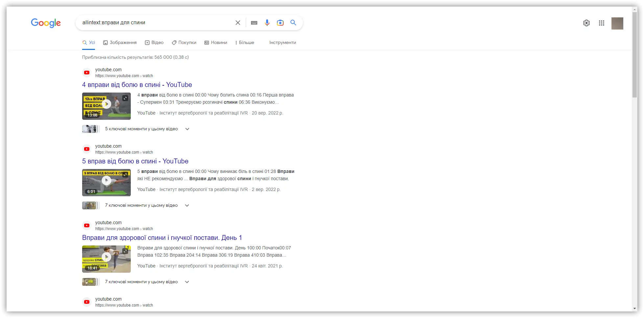Switch to the 'Новини' tab
Screen dimensions: 644x318
pos(216,43)
